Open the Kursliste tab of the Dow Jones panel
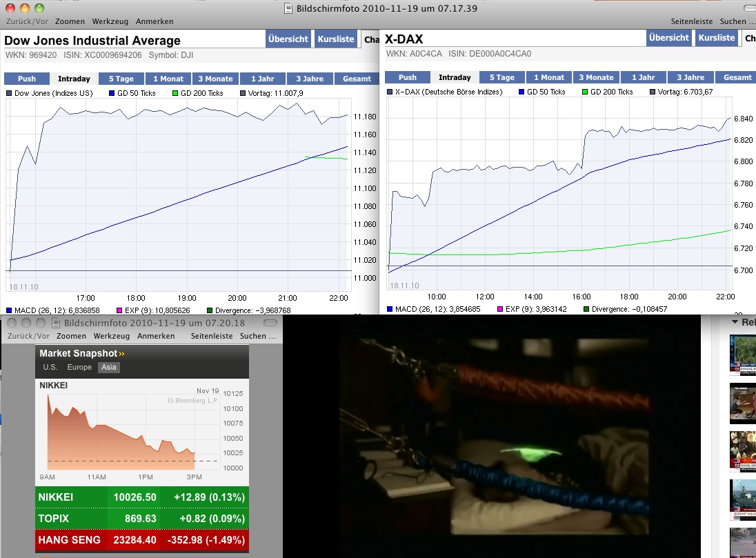 (335, 39)
